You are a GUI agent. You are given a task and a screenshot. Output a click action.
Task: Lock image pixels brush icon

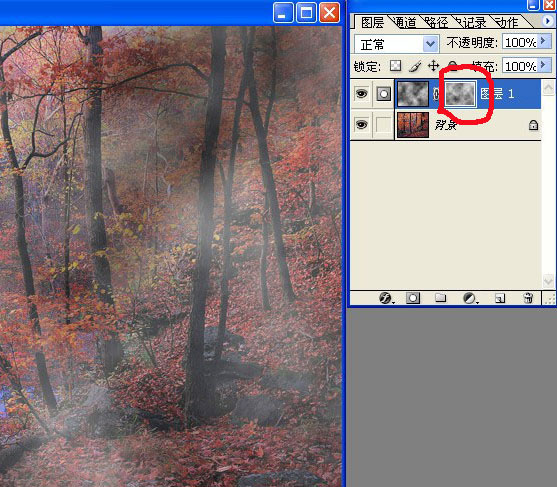(x=415, y=66)
